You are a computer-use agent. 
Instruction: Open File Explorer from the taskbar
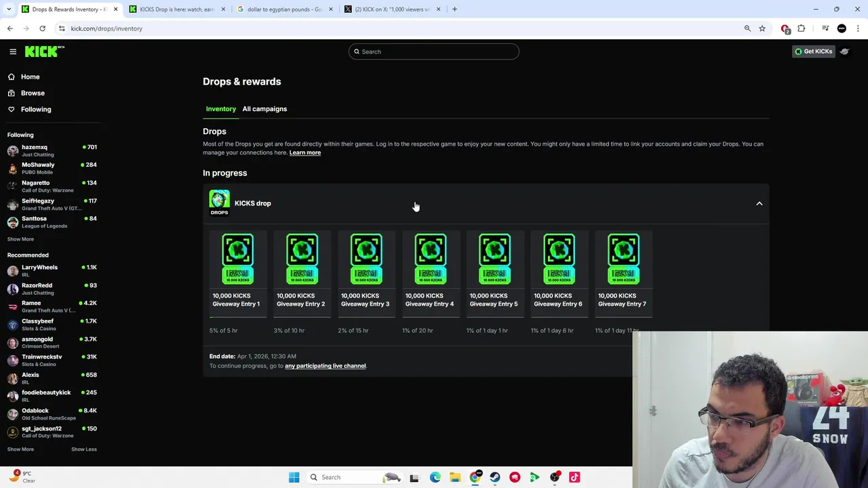click(455, 477)
